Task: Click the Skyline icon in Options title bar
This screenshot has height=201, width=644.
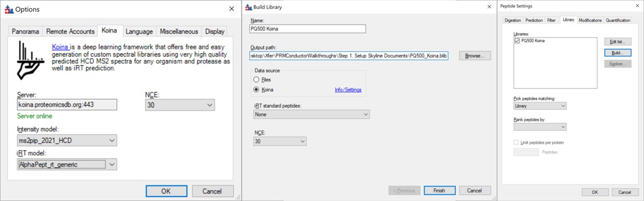Action: [8, 9]
